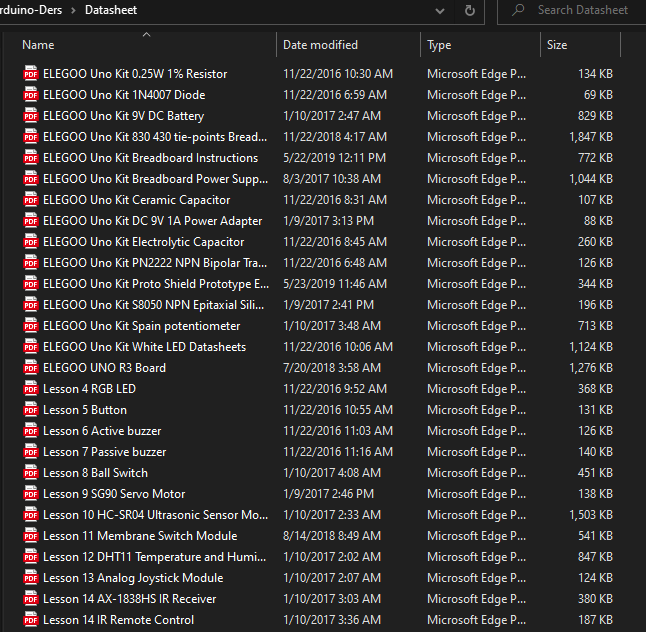Select Lesson 5 Button file name
This screenshot has width=646, height=632.
coord(85,410)
